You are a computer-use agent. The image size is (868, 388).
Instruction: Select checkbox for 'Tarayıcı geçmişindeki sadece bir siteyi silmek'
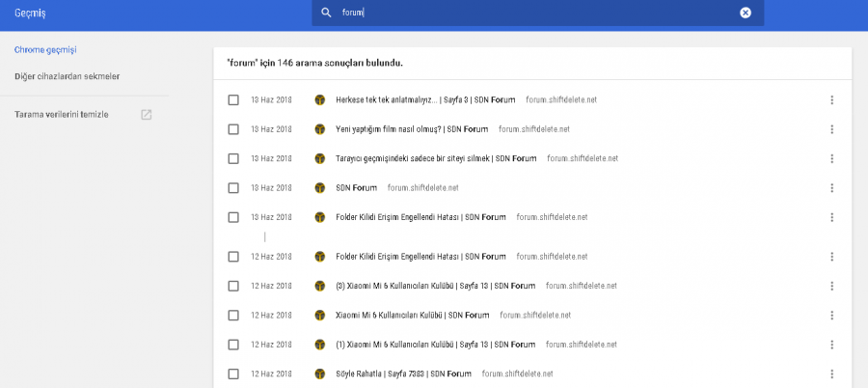(x=233, y=158)
